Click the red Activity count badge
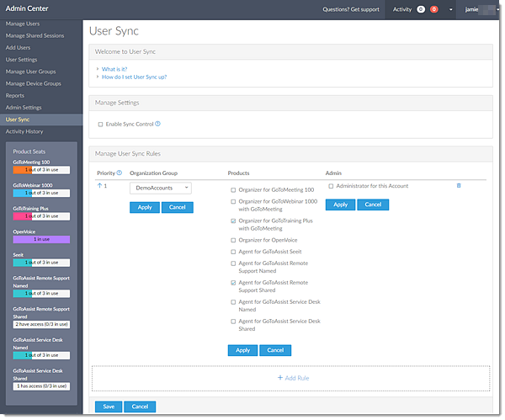 click(x=434, y=9)
